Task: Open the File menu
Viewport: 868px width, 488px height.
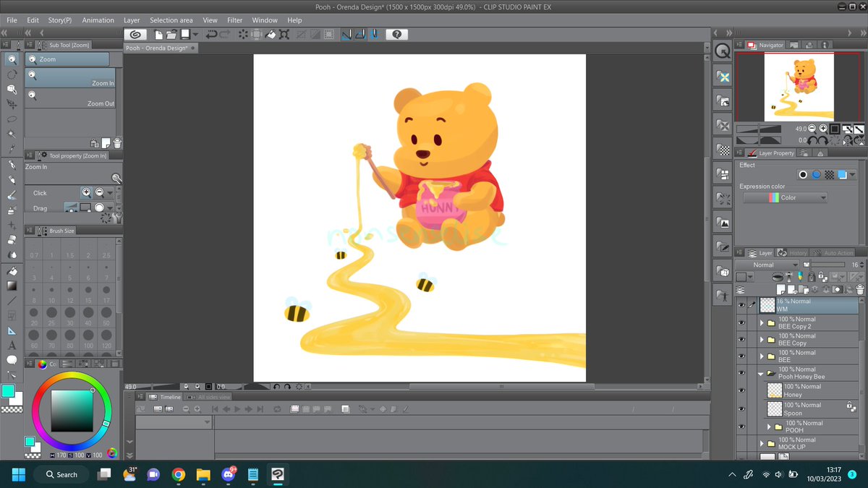Action: pos(12,20)
